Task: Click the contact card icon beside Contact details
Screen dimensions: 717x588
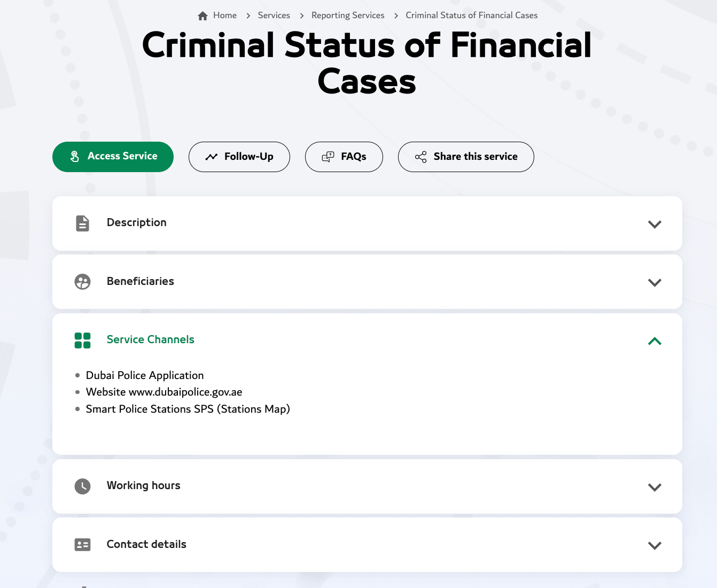Action: pyautogui.click(x=83, y=545)
